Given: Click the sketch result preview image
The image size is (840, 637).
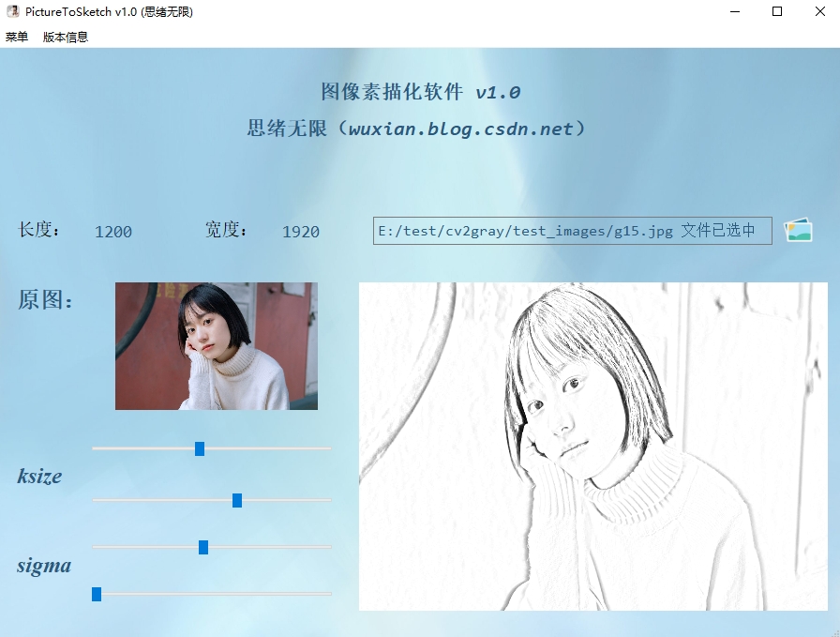Looking at the screenshot, I should (593, 447).
